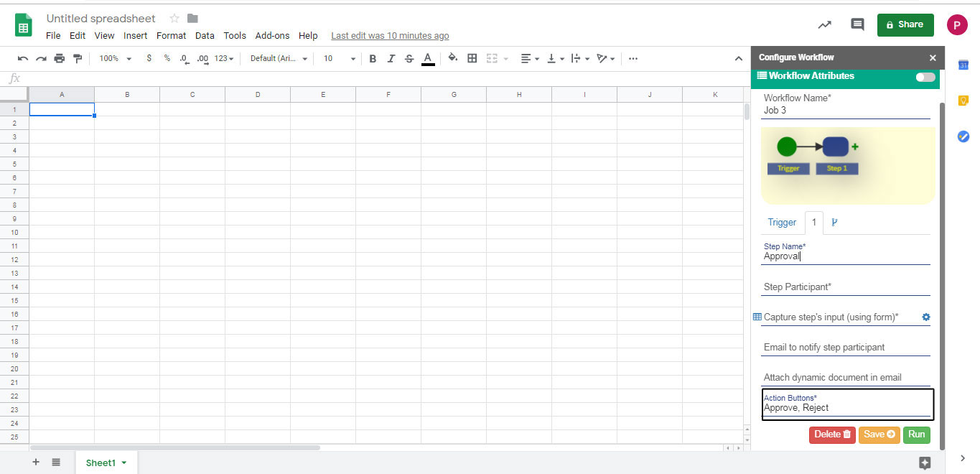The height and width of the screenshot is (474, 980).
Task: Click the redo icon in toolbar
Action: coord(41,58)
